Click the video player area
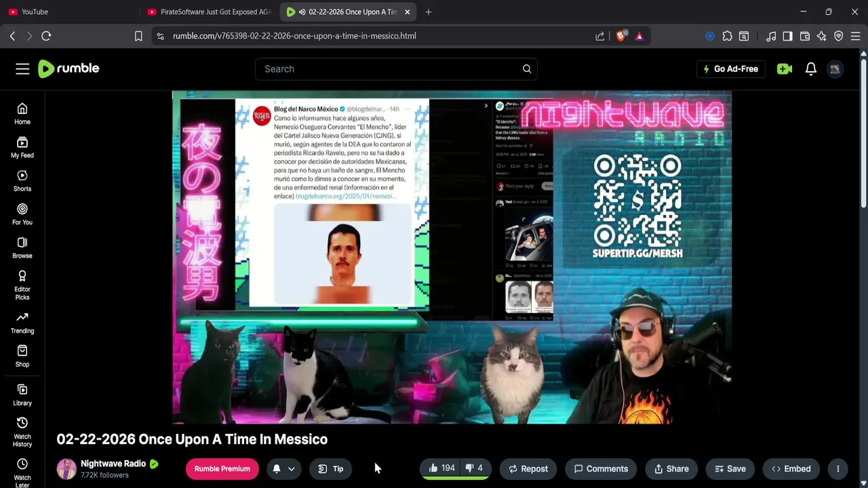 (x=452, y=258)
